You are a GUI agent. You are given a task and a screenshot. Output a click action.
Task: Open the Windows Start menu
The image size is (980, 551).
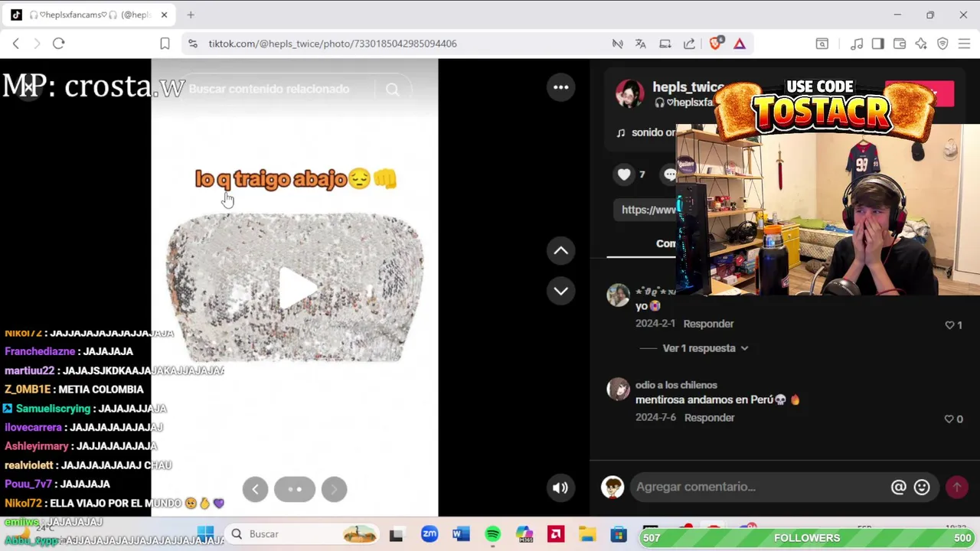click(205, 534)
